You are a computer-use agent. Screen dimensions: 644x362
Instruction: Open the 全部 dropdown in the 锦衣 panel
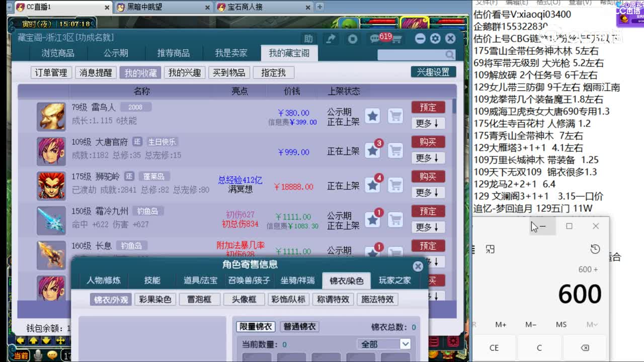(x=384, y=343)
